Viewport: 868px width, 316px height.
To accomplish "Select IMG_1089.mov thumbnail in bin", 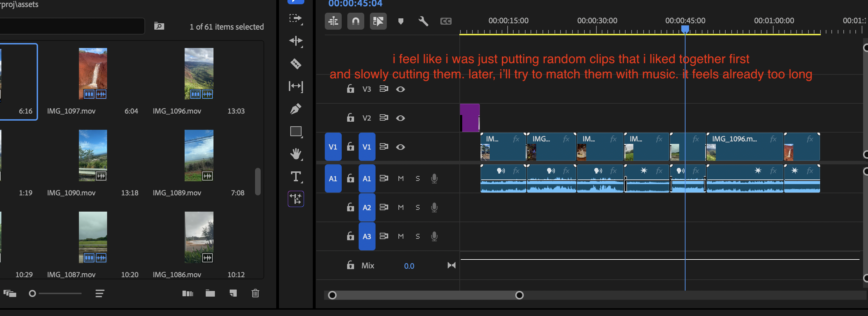I will pos(199,155).
